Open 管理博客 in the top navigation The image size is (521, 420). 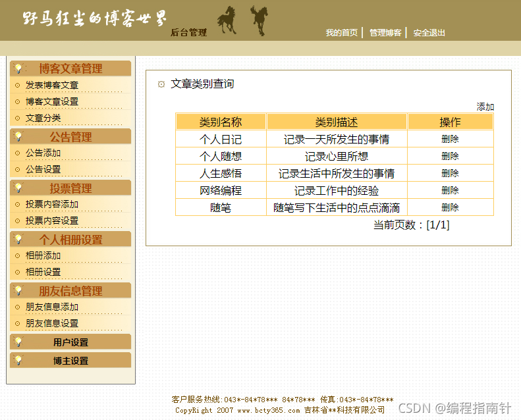click(385, 33)
